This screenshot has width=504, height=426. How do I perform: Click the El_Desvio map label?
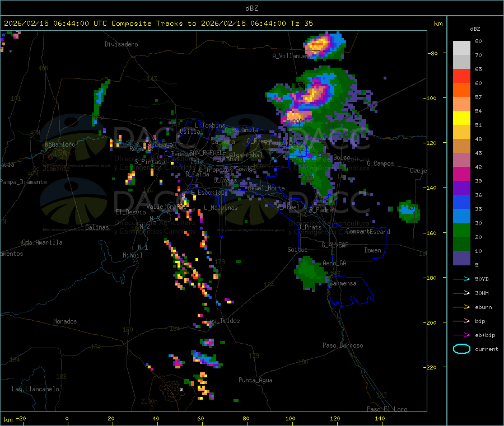[130, 212]
